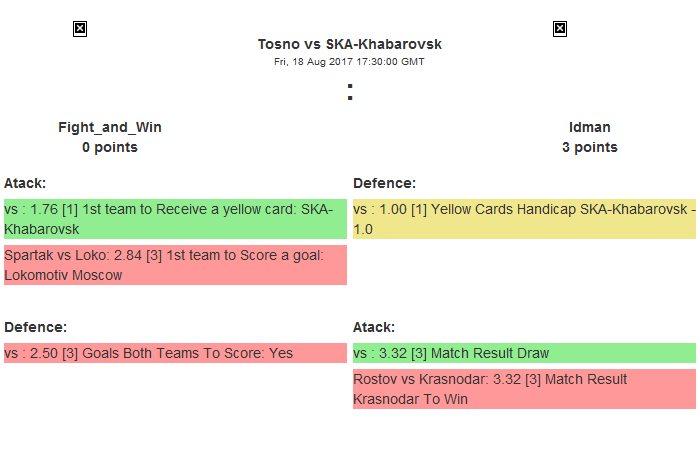Select the Fight_and_Win player name
This screenshot has width=700, height=460.
coord(110,127)
